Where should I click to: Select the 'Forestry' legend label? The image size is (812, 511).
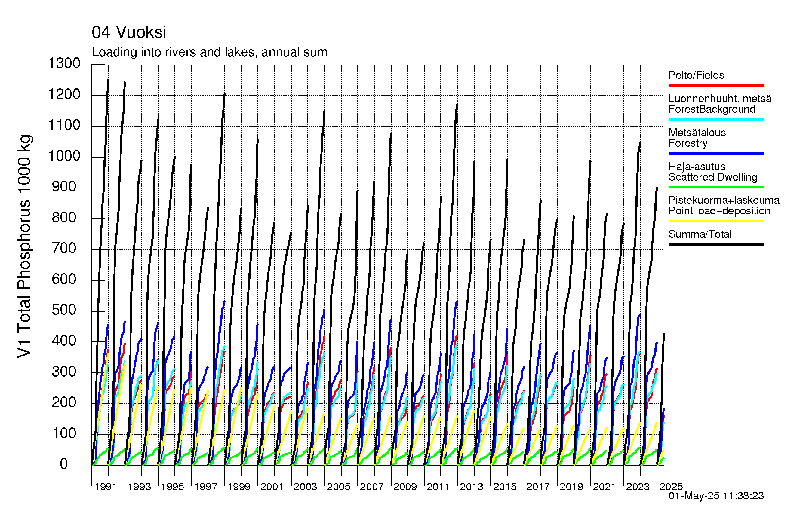(688, 143)
